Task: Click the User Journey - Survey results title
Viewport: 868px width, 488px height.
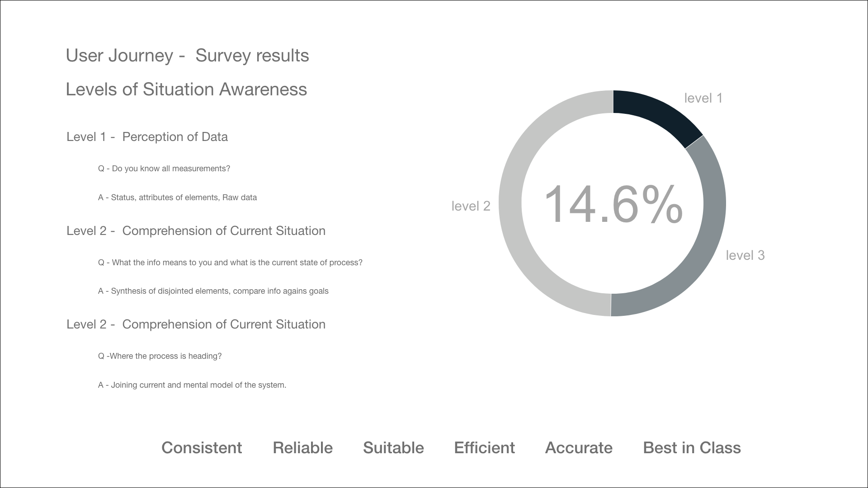Action: (x=187, y=56)
